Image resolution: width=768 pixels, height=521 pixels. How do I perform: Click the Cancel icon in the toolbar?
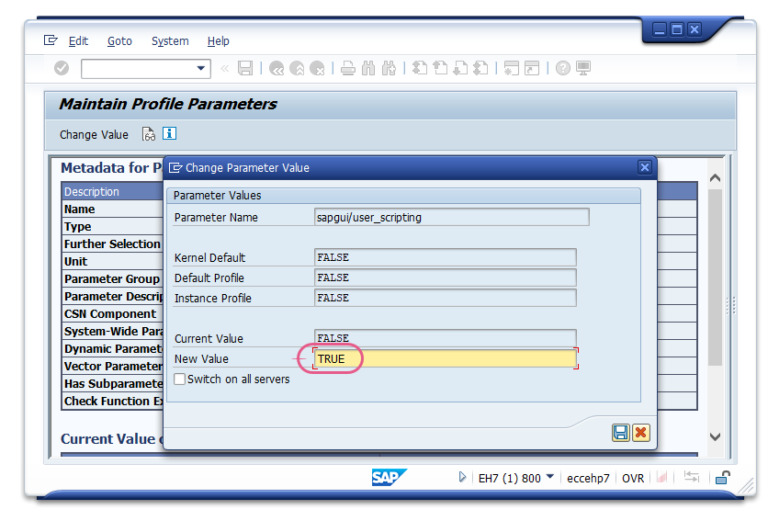(x=317, y=68)
